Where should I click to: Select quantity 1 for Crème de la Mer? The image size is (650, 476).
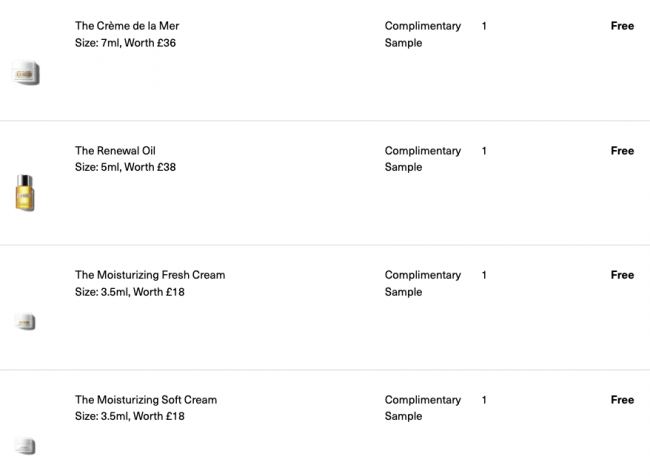484,26
